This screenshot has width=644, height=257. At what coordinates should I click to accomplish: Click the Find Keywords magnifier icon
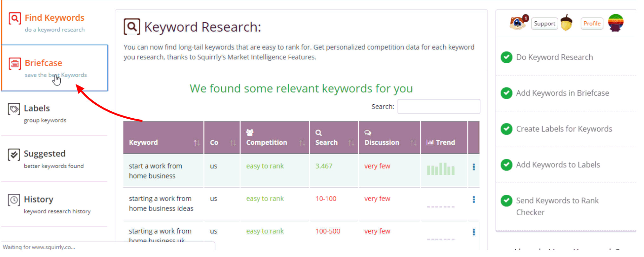pos(15,18)
